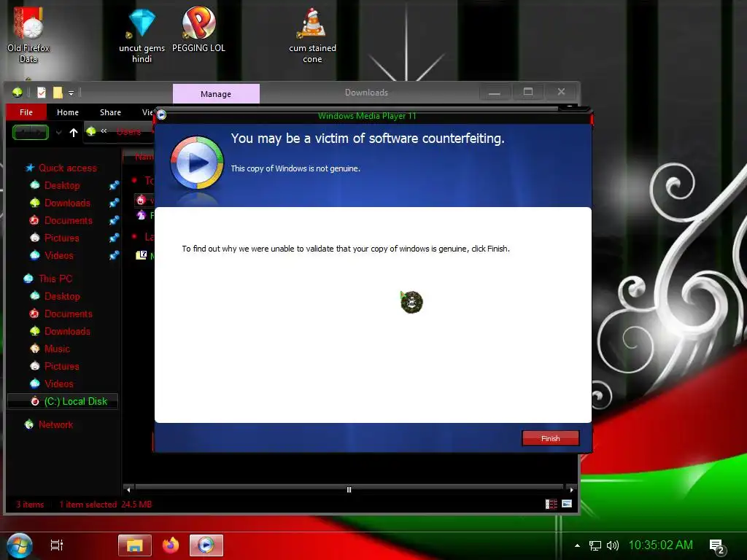747x560 pixels.
Task: Switch to the Share ribbon tab
Action: pyautogui.click(x=110, y=112)
